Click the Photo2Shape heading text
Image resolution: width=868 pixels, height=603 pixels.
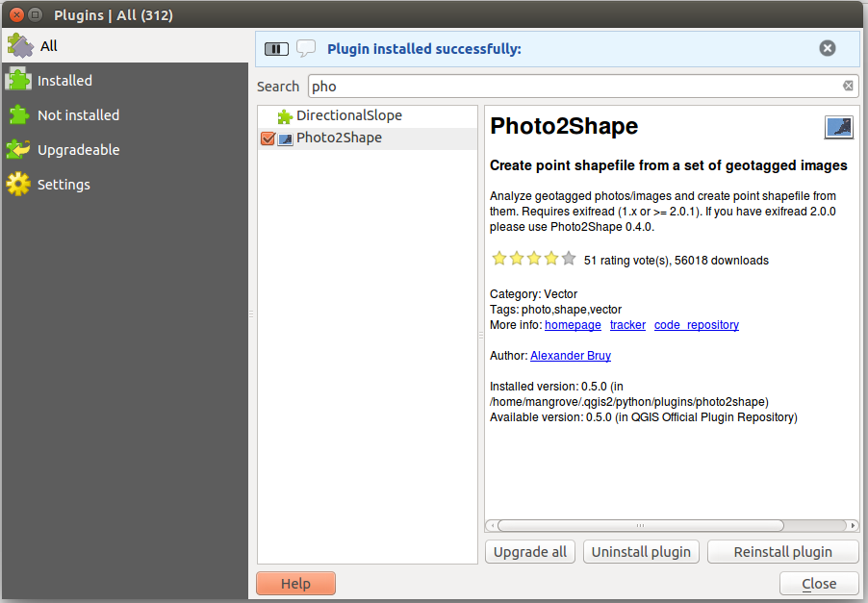(564, 126)
